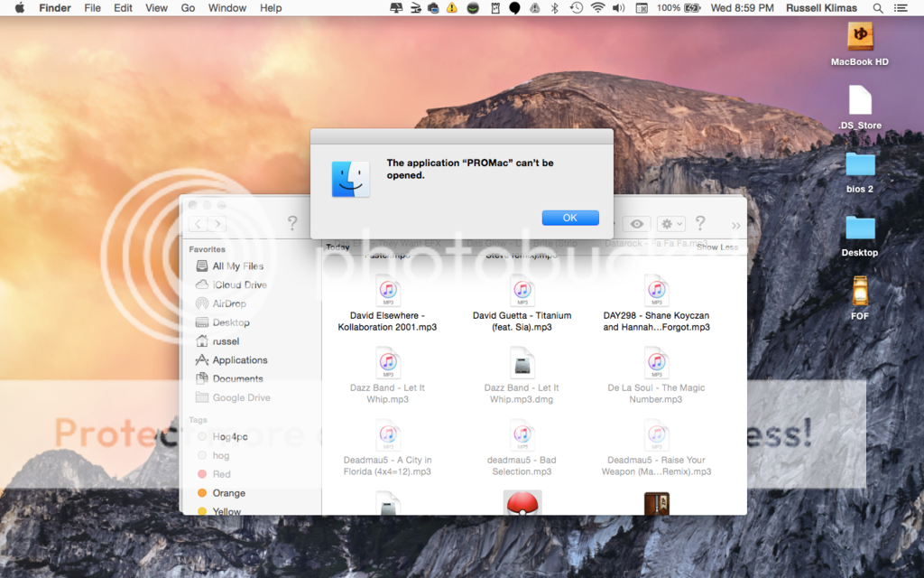Click OK in the PROMac error dialog
This screenshot has width=924, height=578.
click(x=570, y=218)
